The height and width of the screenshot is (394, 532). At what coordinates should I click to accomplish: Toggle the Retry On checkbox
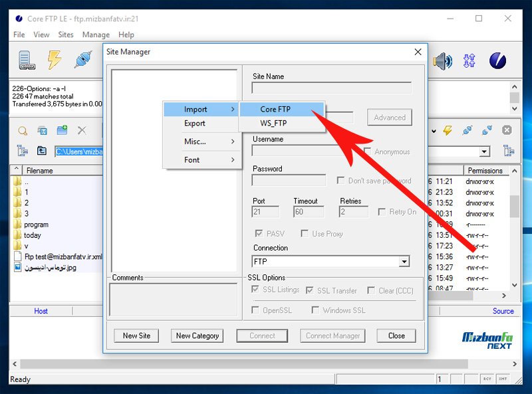pos(382,212)
